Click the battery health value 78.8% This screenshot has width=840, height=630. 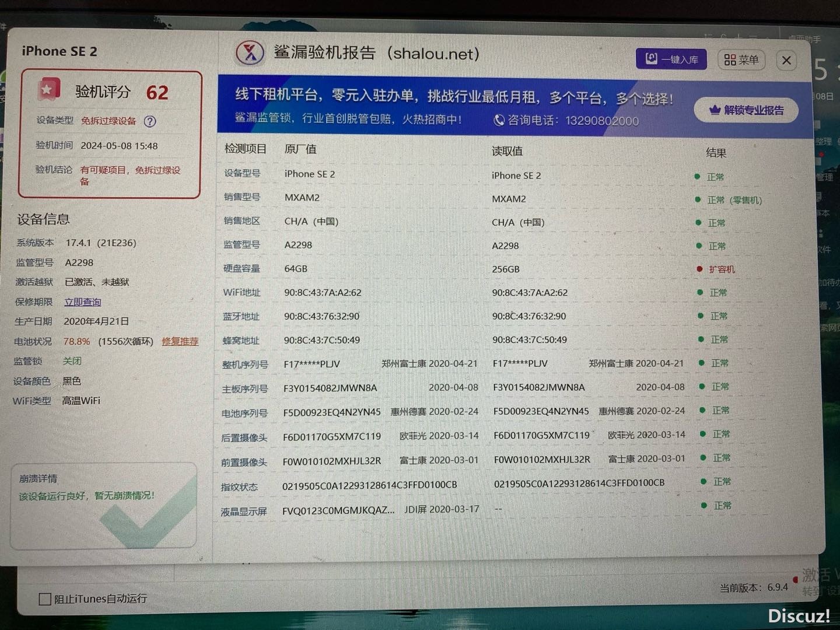(x=76, y=341)
